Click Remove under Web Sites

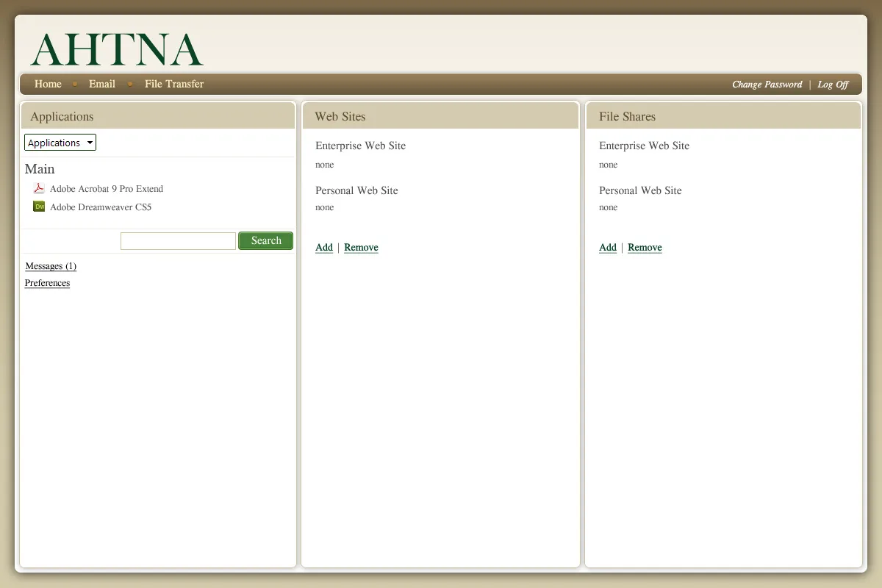tap(361, 248)
